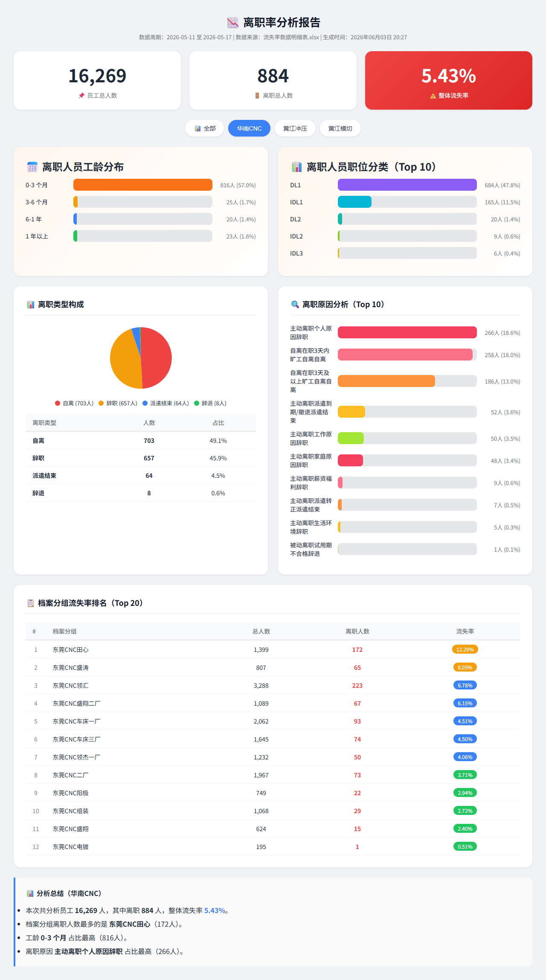Click the 派遣结束 row in type table
Viewport: 546px width, 980px height.
(x=141, y=476)
